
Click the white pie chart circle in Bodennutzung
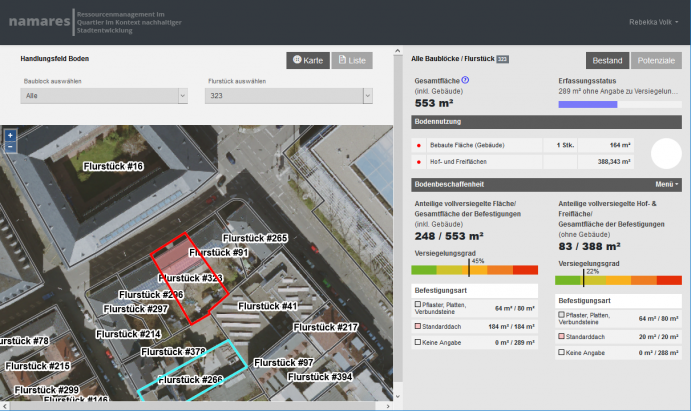pyautogui.click(x=665, y=153)
